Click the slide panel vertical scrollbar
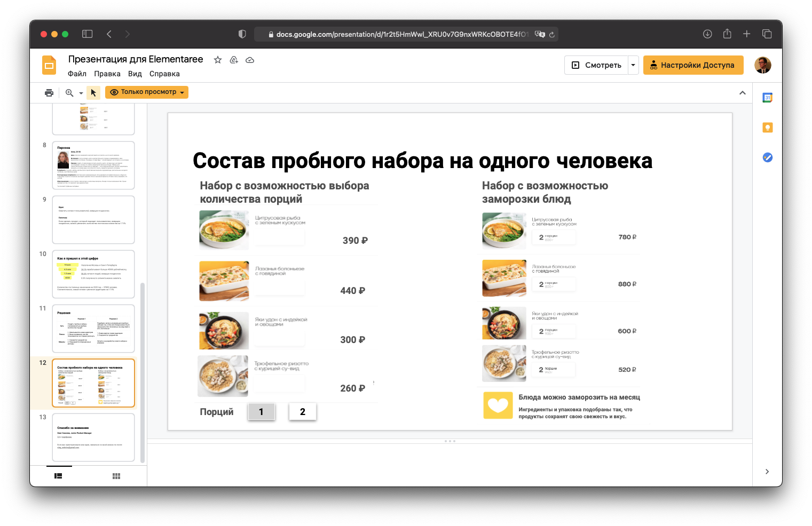This screenshot has width=812, height=526. pyautogui.click(x=143, y=373)
